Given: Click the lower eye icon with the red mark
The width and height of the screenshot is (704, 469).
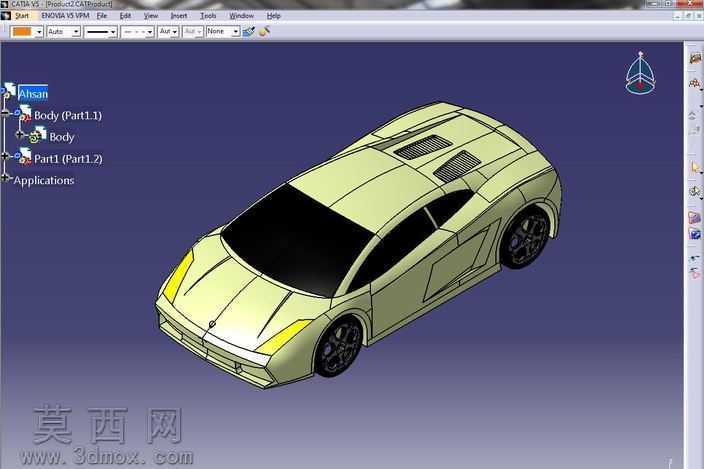Looking at the screenshot, I should pos(695,272).
